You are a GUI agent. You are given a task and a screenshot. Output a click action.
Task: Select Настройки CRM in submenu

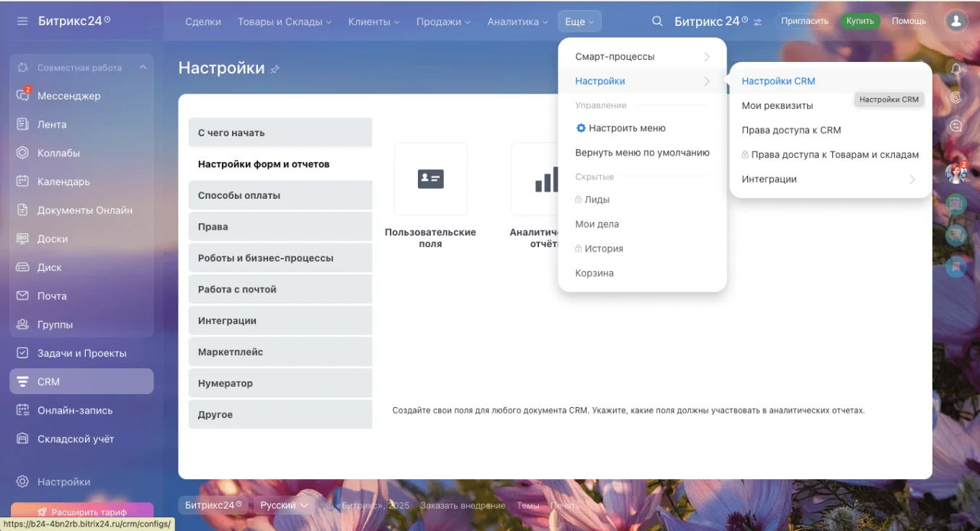(778, 81)
